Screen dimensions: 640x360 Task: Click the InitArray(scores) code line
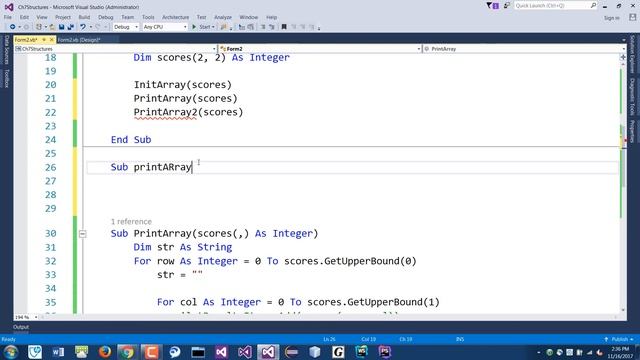(x=182, y=85)
